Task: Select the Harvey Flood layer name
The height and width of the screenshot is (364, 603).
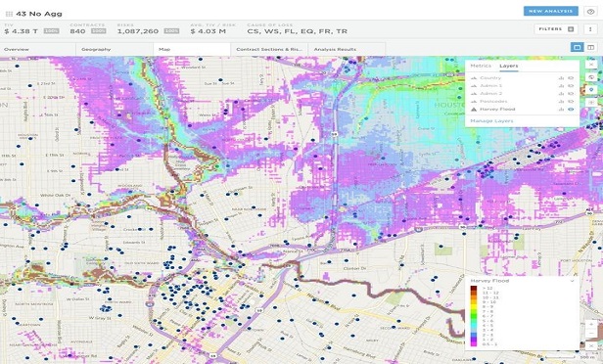Action: point(497,110)
